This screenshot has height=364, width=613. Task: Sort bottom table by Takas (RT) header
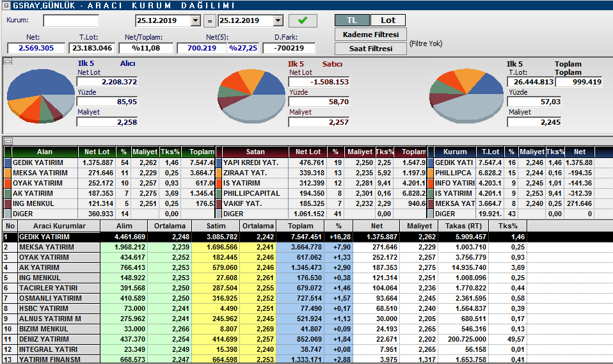pyautogui.click(x=463, y=226)
